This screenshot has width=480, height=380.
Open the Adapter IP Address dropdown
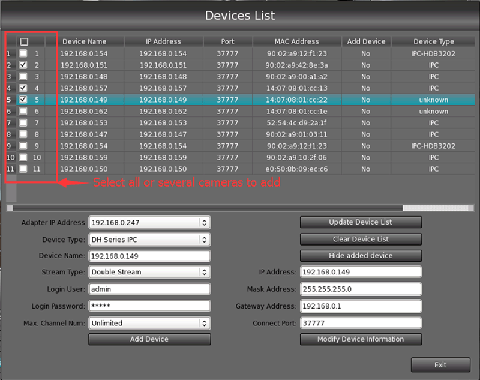149,222
